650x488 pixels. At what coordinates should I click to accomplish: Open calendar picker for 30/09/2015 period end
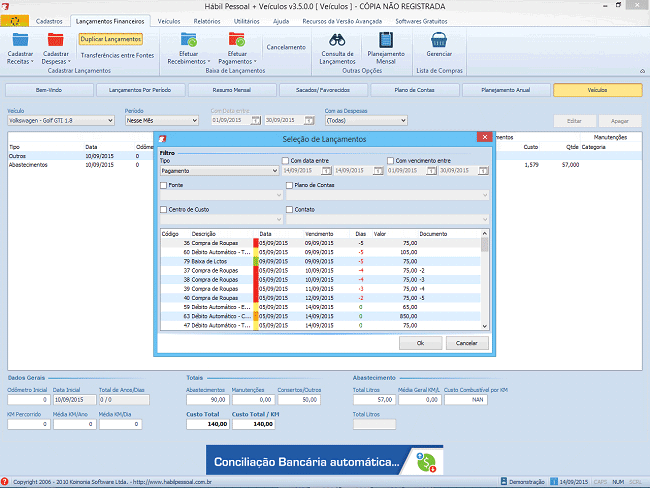tap(309, 120)
